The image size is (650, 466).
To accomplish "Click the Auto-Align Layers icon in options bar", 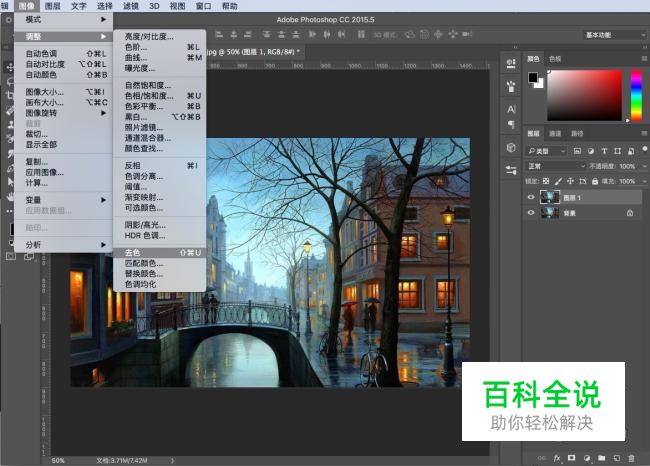I will coord(361,34).
